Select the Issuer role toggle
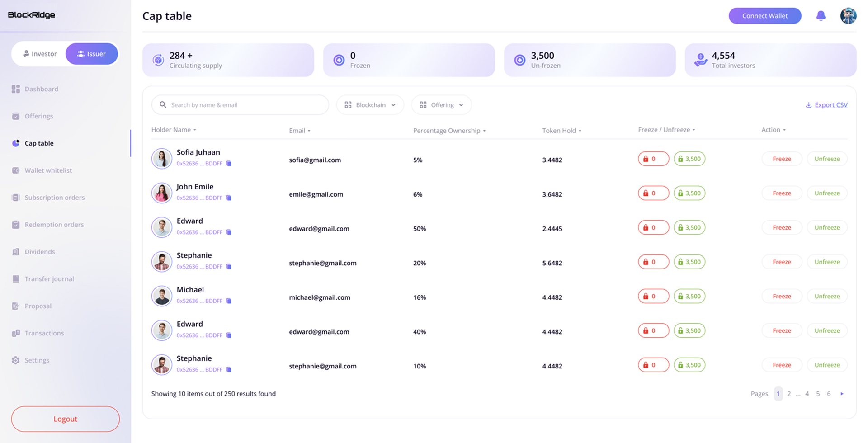Screen dimensions: 868x443 pyautogui.click(x=91, y=54)
